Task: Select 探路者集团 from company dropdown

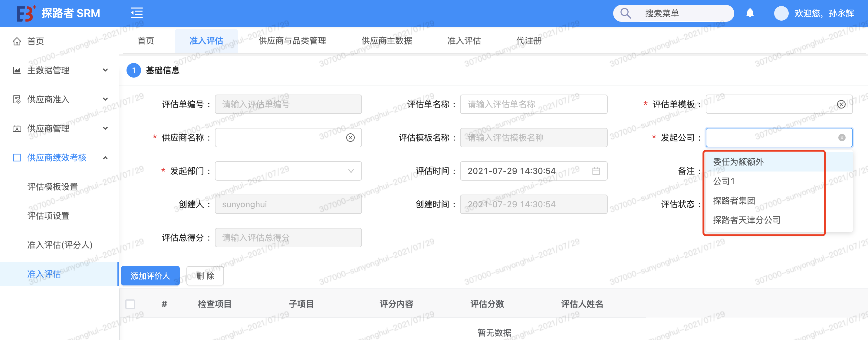Action: (734, 201)
